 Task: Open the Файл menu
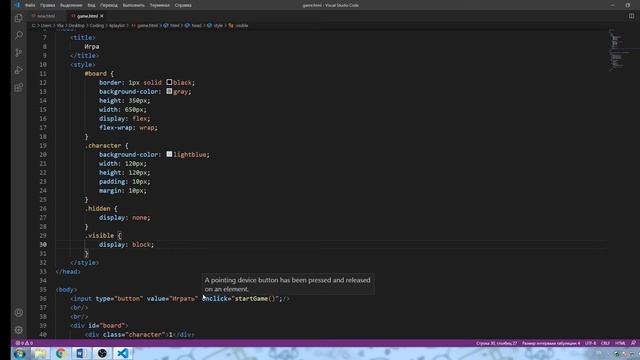(x=30, y=5)
